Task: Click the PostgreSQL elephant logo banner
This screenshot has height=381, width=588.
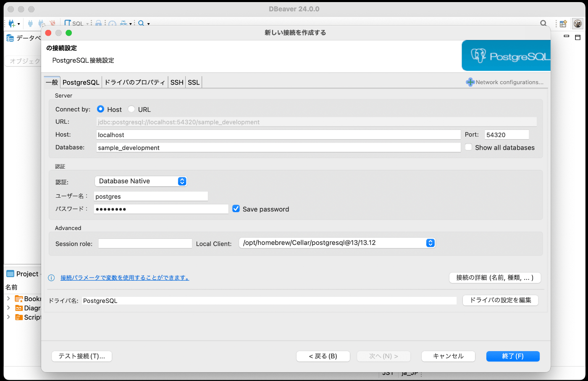Action: [x=506, y=56]
